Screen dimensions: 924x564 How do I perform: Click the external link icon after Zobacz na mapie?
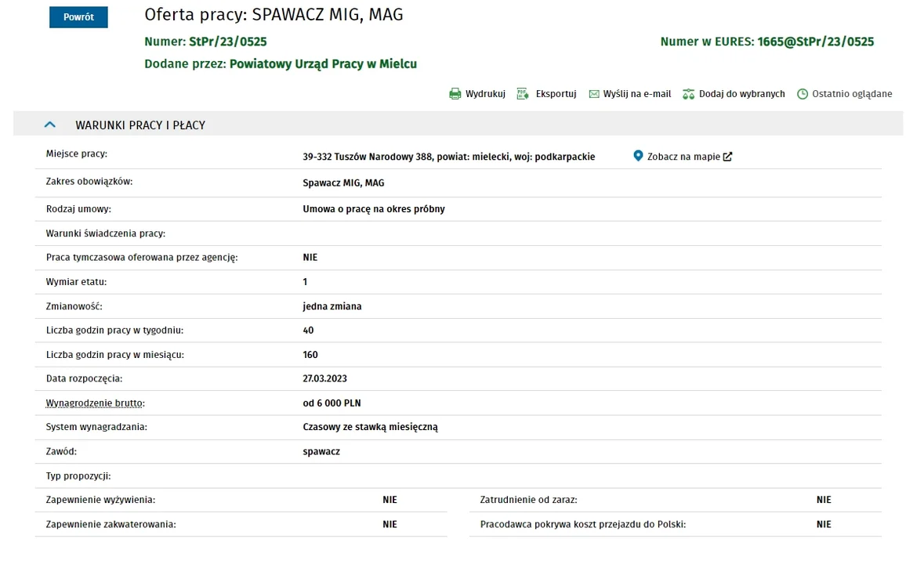(728, 157)
